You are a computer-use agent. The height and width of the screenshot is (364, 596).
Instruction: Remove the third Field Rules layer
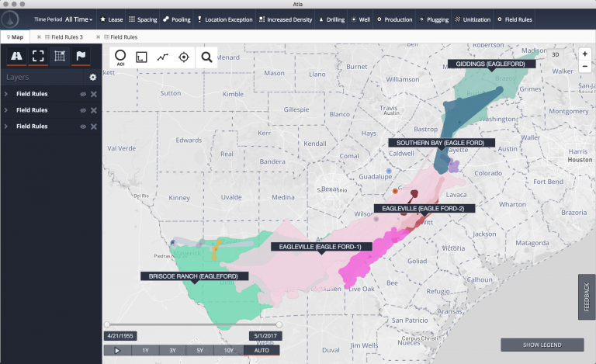[x=94, y=127]
